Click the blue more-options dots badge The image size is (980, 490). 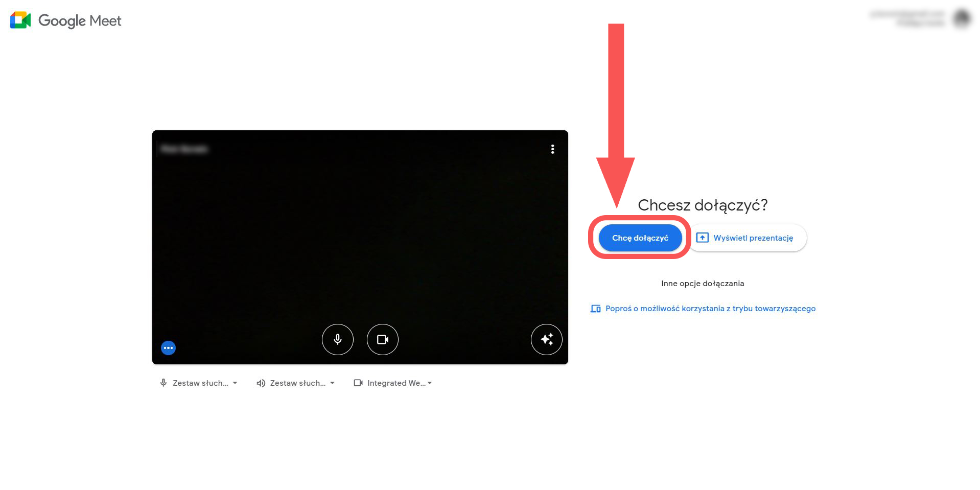point(168,348)
